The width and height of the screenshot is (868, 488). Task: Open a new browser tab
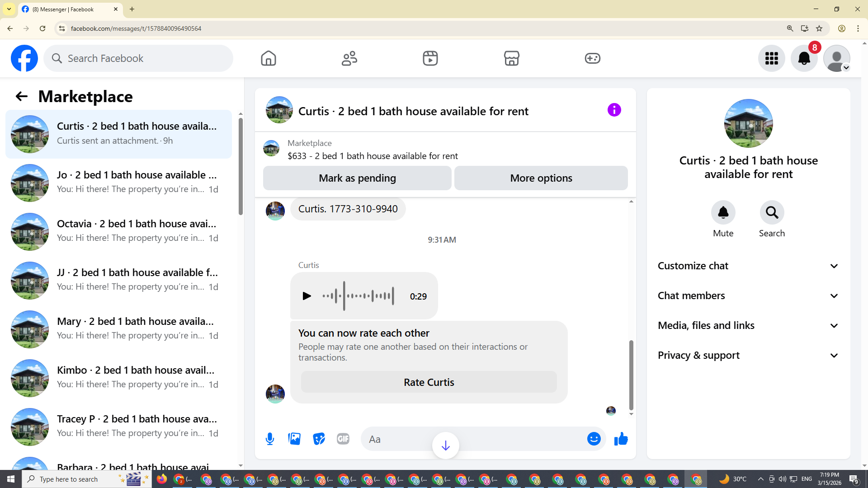(x=132, y=9)
